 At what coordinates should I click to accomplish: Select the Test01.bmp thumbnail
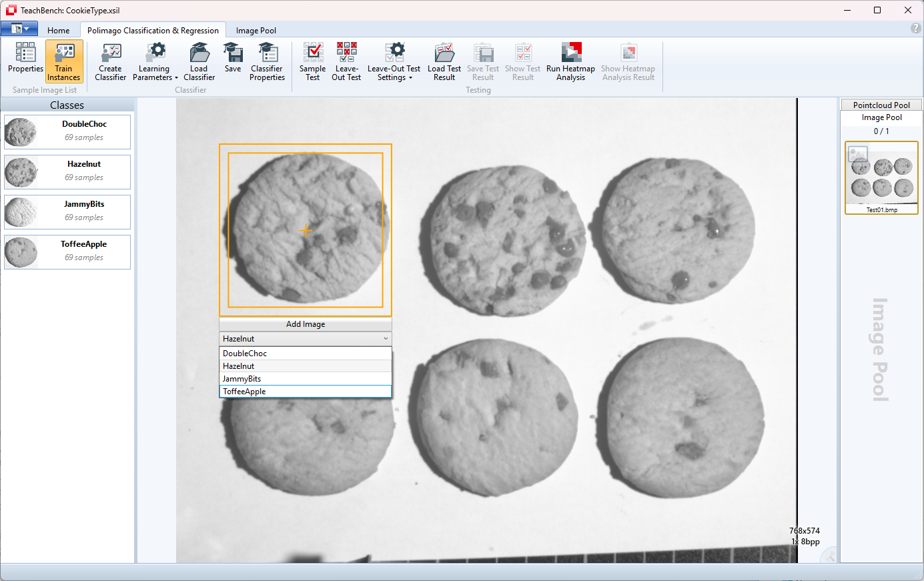(881, 177)
